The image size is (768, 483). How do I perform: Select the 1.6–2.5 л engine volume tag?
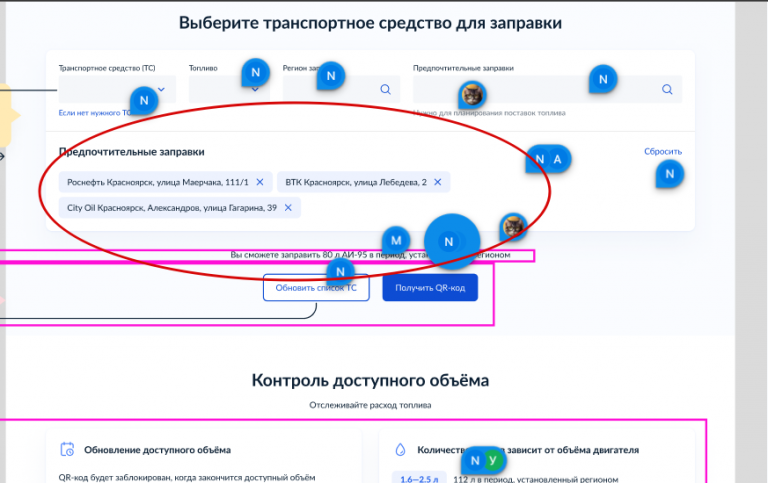click(x=419, y=479)
